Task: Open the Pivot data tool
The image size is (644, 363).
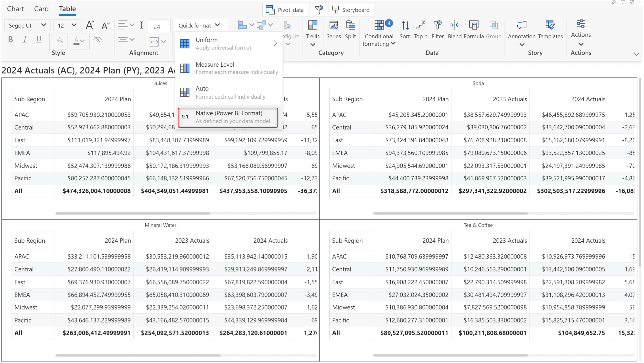Action: pyautogui.click(x=285, y=10)
